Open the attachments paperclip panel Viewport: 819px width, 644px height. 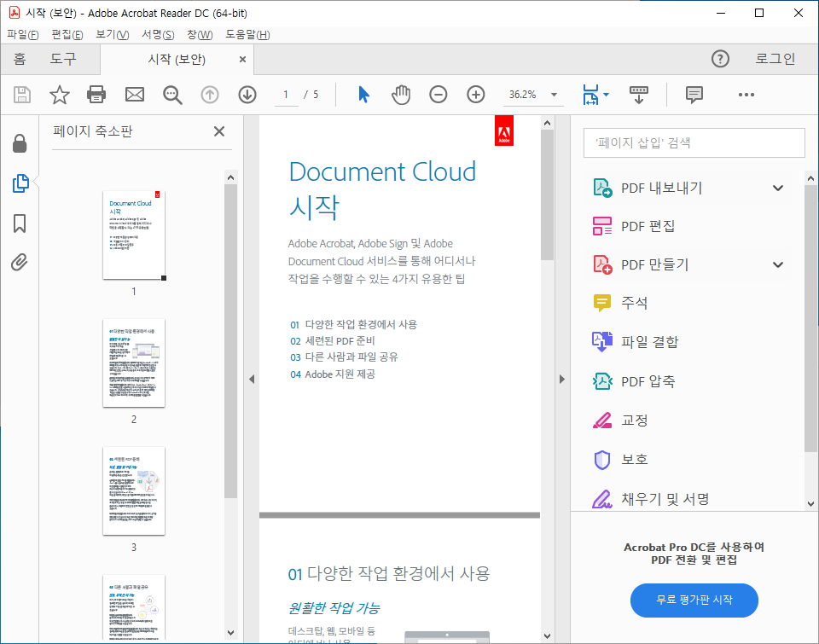point(20,262)
